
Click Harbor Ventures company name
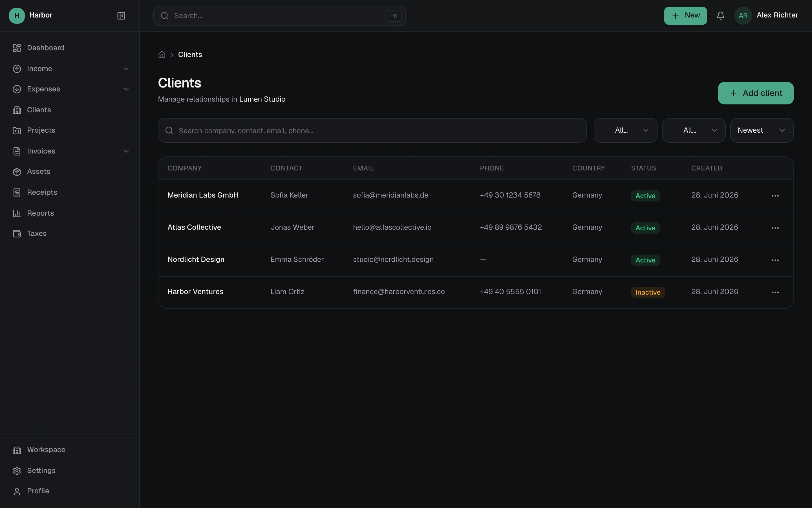[x=195, y=292]
